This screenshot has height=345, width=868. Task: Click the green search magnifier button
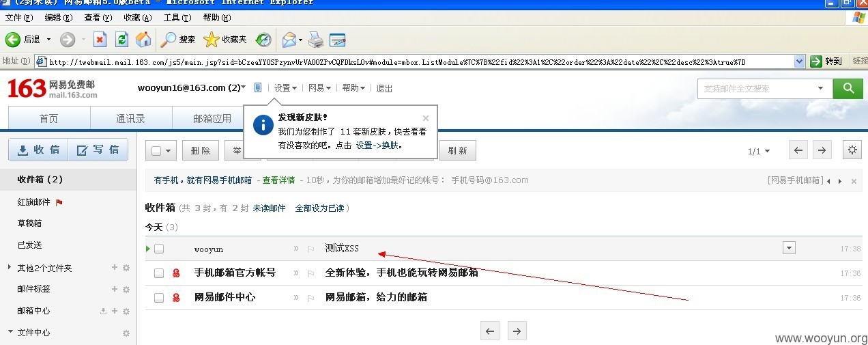(848, 88)
